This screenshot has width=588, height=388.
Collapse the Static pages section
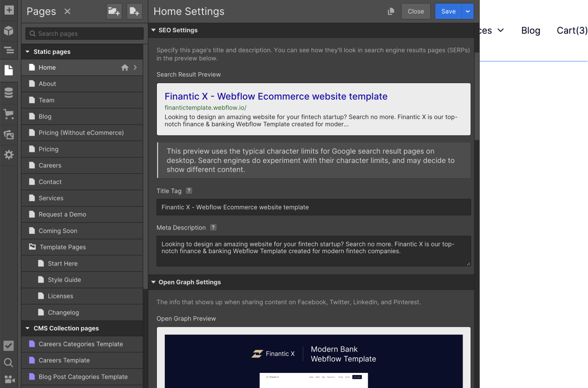(x=28, y=52)
